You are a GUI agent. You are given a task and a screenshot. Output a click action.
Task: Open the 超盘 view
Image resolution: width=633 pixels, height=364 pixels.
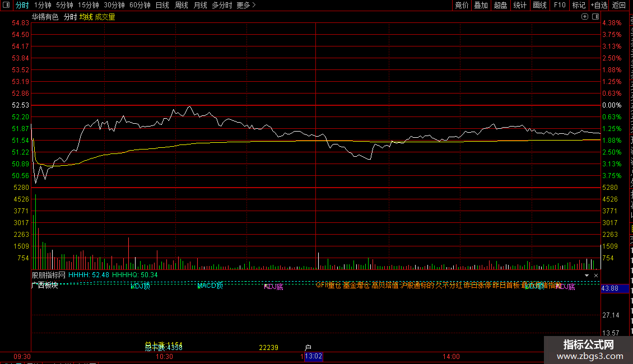tap(500, 5)
